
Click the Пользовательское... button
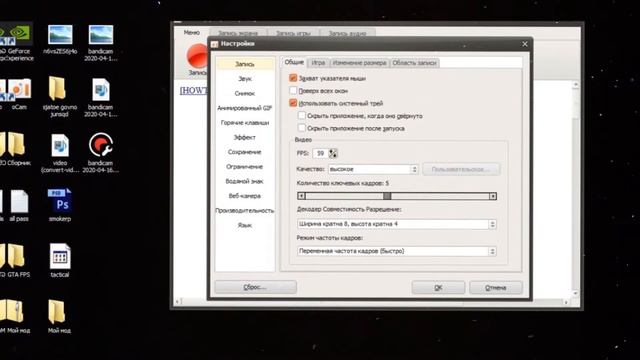461,169
